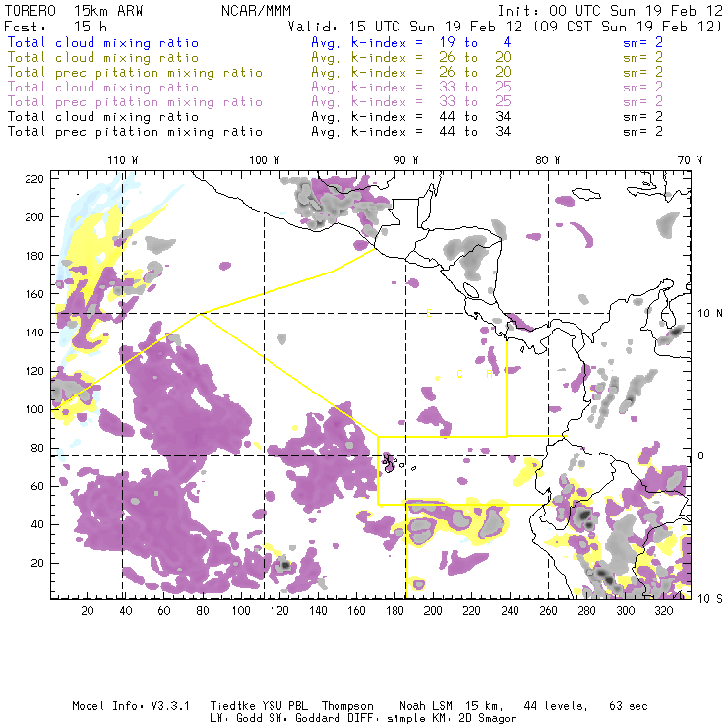This screenshot has height=728, width=728.
Task: Click the black "Total cloud mixing ratio" legend label
Action: click(x=103, y=116)
